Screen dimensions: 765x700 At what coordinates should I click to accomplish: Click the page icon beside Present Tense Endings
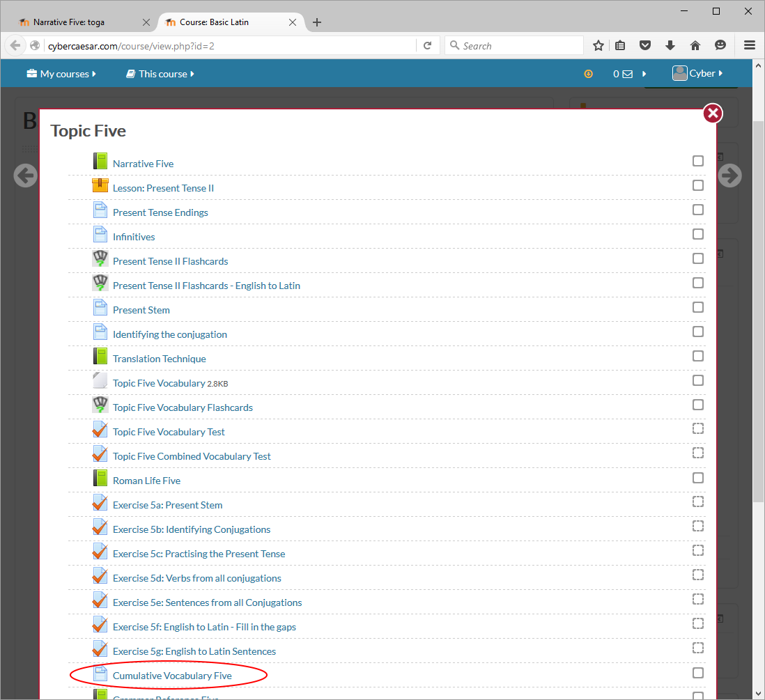[100, 210]
